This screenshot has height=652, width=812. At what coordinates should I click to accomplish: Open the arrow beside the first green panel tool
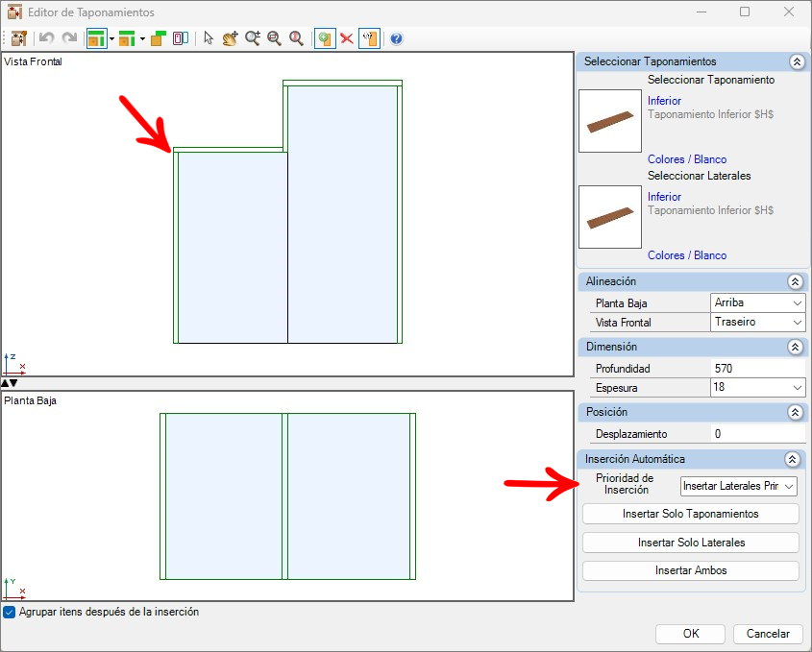pos(111,38)
